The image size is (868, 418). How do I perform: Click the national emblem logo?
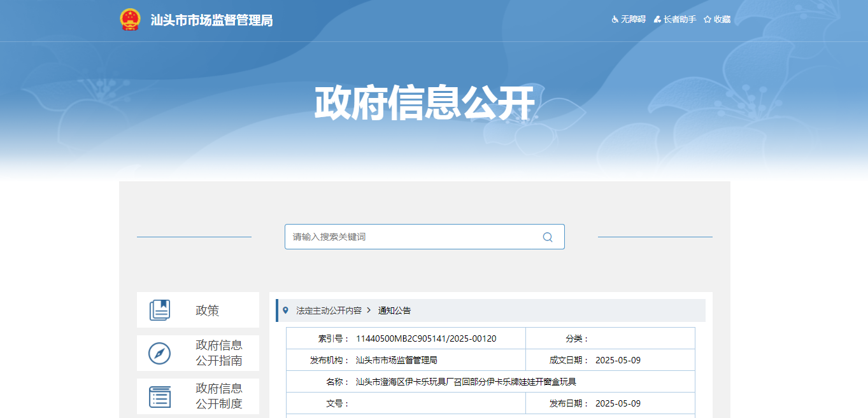pyautogui.click(x=130, y=20)
